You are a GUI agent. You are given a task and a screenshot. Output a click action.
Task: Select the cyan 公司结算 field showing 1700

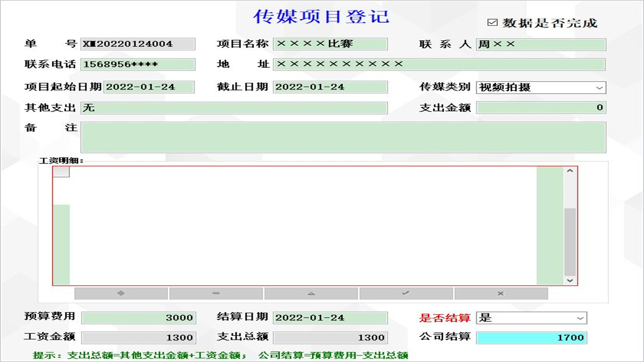click(531, 337)
